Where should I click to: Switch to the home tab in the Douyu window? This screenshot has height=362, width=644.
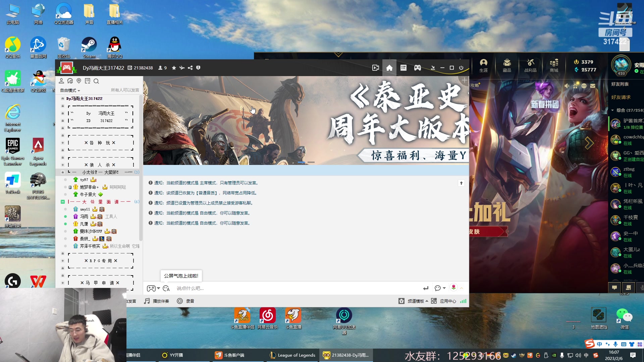[389, 68]
